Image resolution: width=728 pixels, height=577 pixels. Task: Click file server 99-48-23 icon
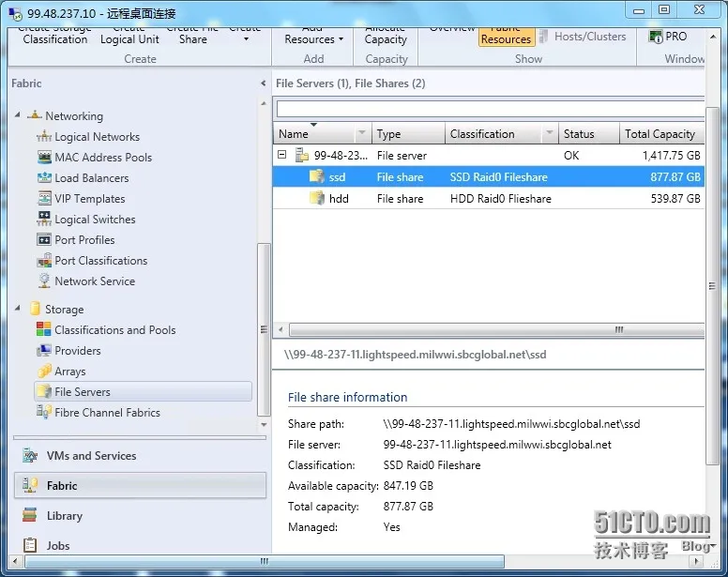(302, 155)
